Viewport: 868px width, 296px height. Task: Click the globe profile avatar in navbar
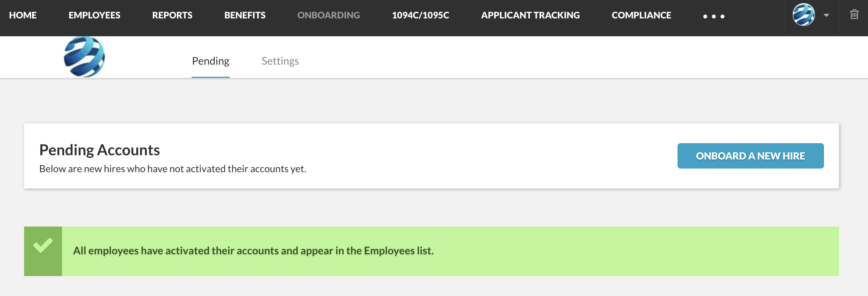(x=803, y=15)
